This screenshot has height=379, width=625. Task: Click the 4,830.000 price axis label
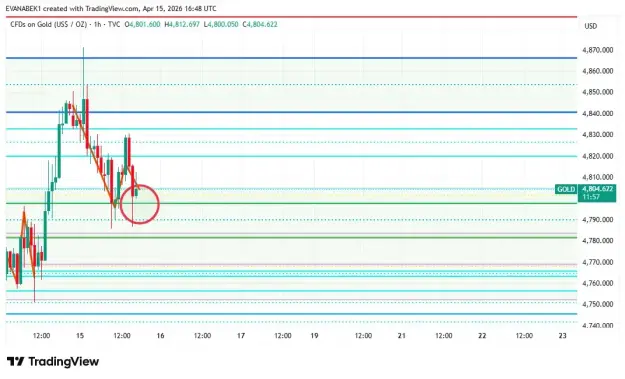pyautogui.click(x=597, y=135)
